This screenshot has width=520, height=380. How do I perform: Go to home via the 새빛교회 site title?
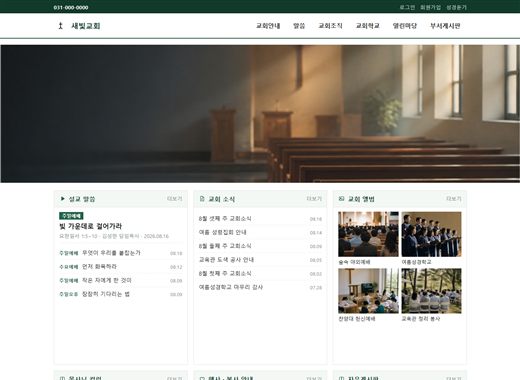tap(86, 26)
